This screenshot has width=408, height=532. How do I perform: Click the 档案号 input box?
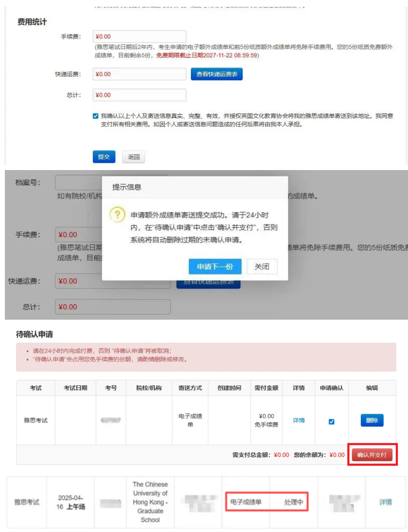pos(78,183)
